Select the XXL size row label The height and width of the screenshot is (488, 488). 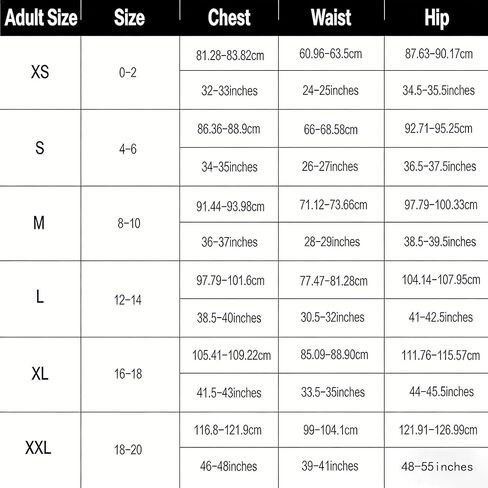pos(38,448)
